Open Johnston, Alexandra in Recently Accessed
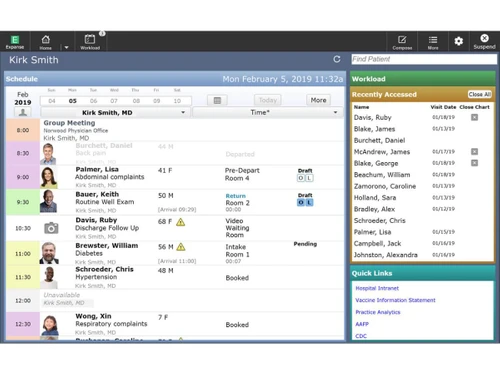Screen dimensions: 500x375 tap(386, 255)
